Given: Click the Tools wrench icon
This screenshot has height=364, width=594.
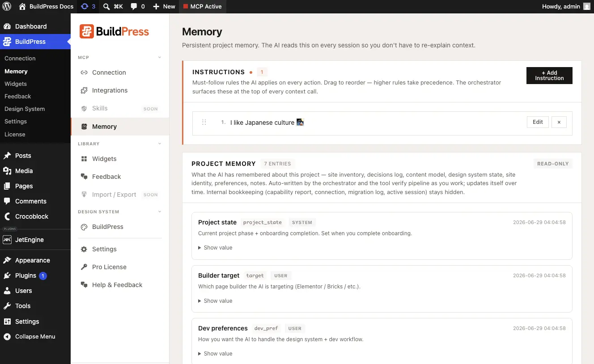Looking at the screenshot, I should [7, 306].
